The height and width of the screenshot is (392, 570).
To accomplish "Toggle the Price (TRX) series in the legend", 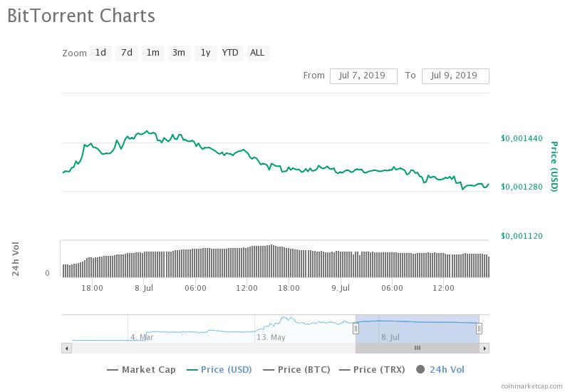I will pyautogui.click(x=373, y=369).
